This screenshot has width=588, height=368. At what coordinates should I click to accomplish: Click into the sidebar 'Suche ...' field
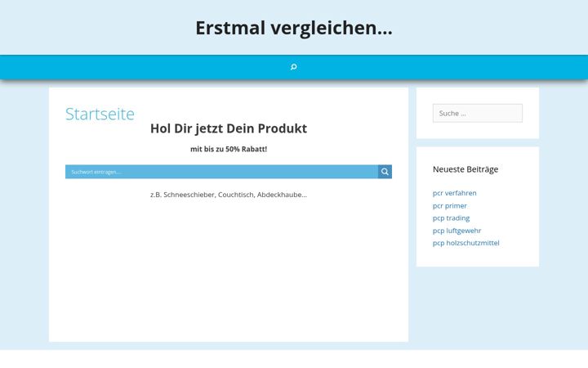[478, 113]
